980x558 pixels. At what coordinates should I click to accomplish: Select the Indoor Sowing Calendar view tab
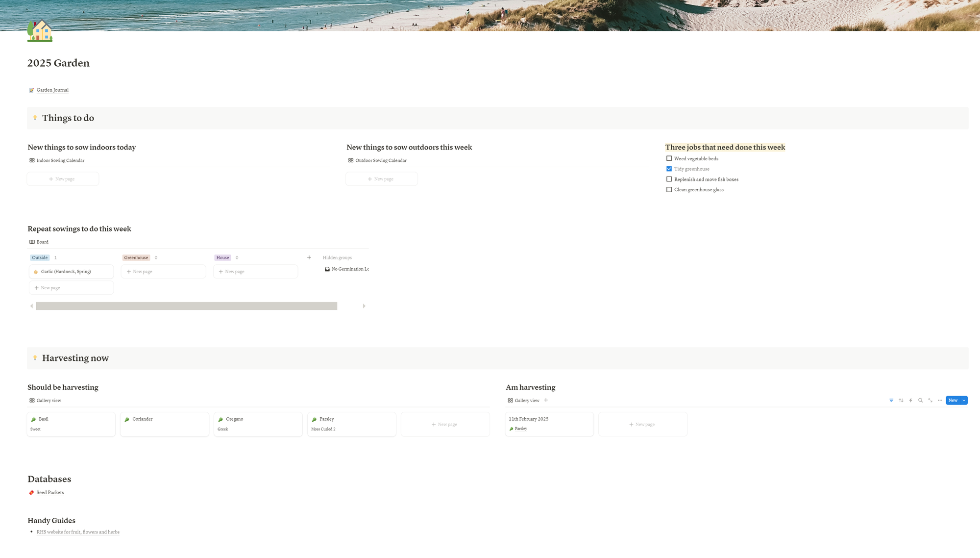(x=57, y=160)
